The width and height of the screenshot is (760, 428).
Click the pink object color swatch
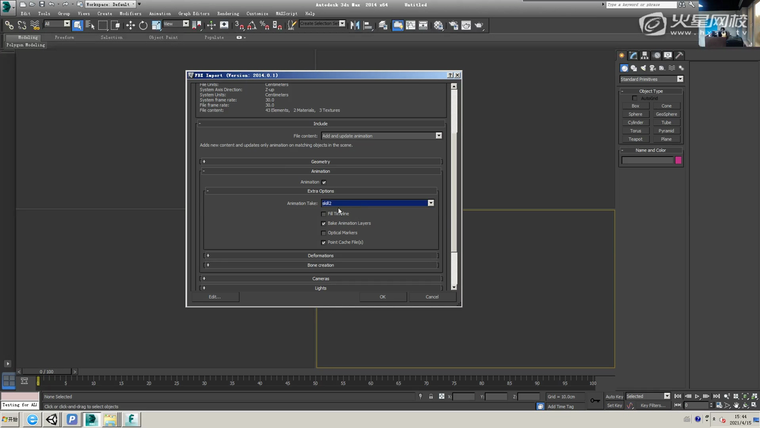pyautogui.click(x=679, y=160)
